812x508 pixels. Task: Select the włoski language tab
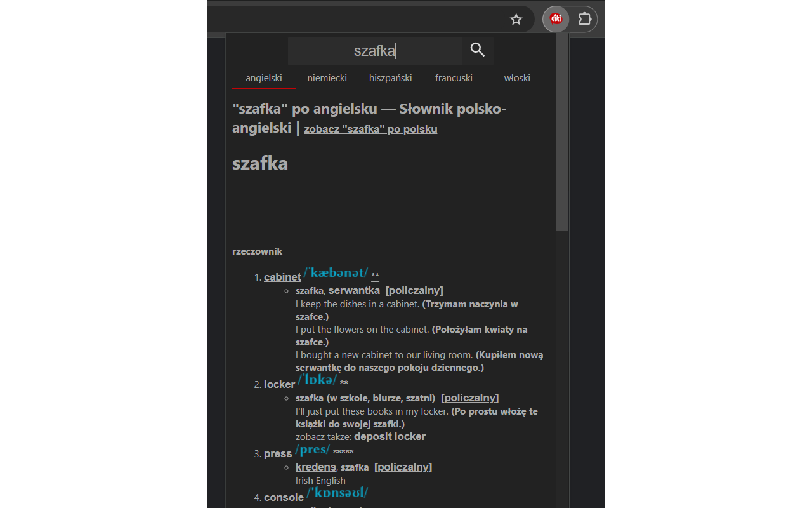pyautogui.click(x=517, y=77)
